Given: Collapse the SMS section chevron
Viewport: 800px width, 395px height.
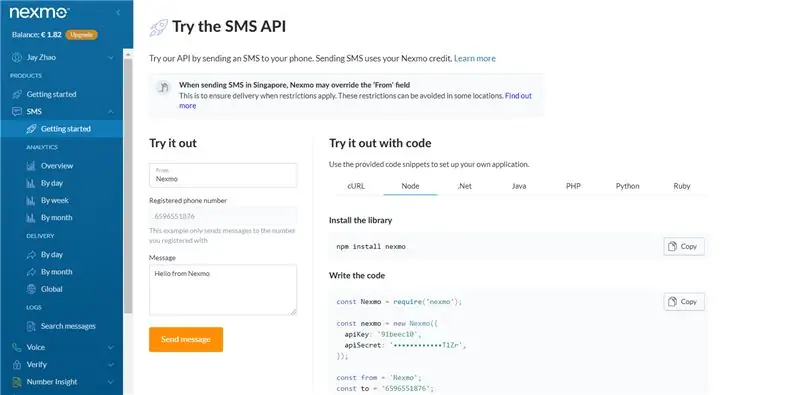Looking at the screenshot, I should pos(111,112).
